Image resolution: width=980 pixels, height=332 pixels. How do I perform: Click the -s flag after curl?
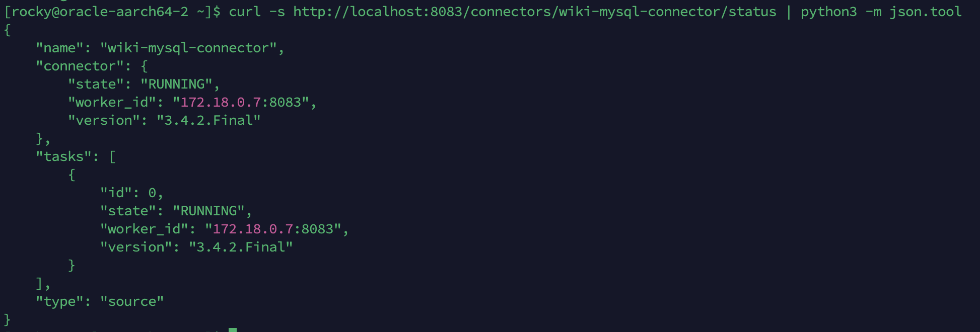(277, 12)
